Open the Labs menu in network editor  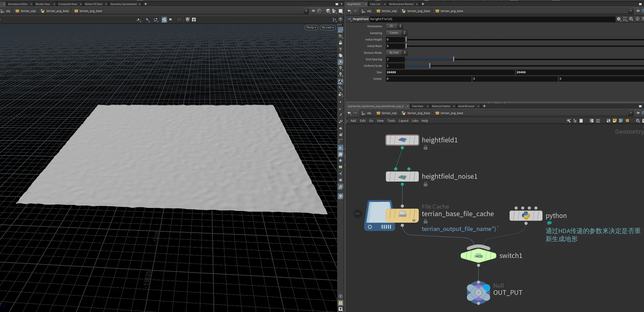click(x=415, y=121)
